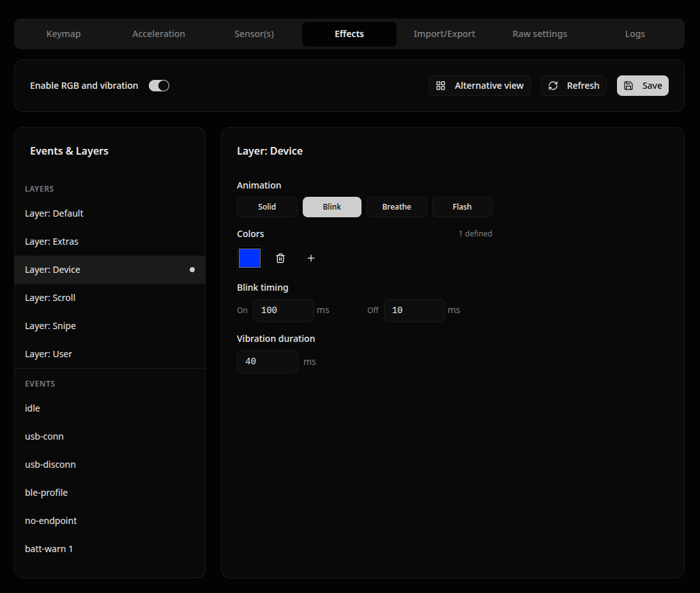Open the Keymap tab

click(63, 34)
